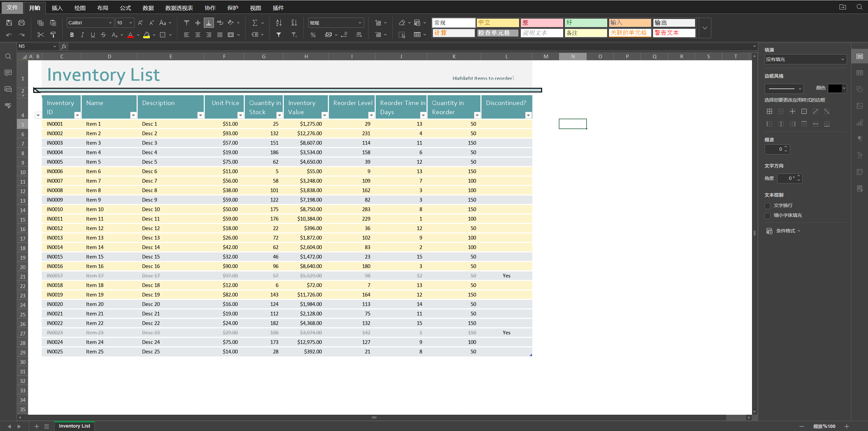Open the cell name box dropdown
868x431 pixels.
(x=55, y=46)
